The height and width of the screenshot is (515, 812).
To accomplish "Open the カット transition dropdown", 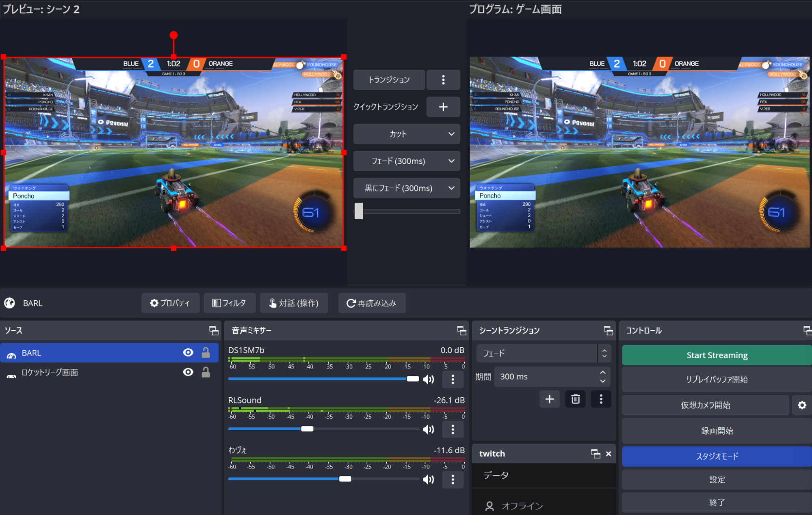I will [406, 134].
